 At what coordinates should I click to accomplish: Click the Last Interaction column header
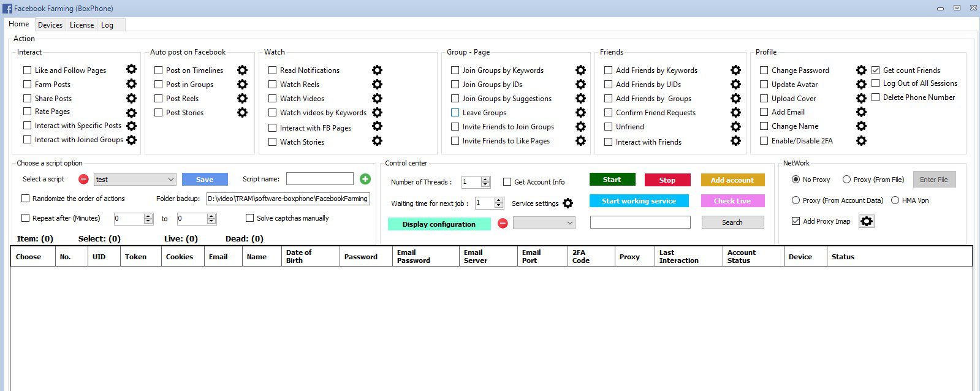(x=689, y=257)
